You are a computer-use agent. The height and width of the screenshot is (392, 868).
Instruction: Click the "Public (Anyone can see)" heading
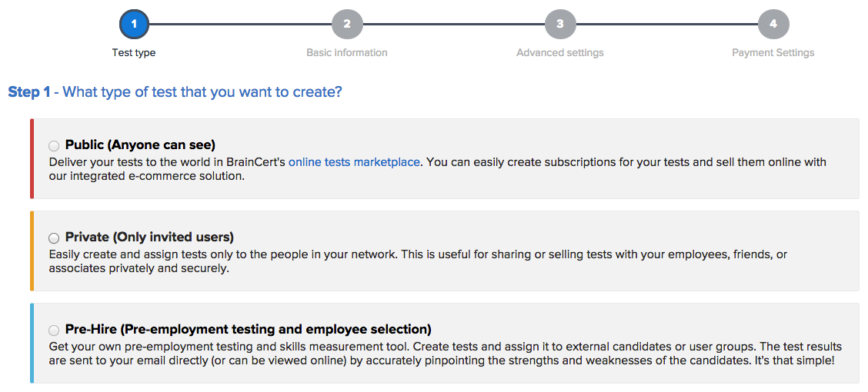140,145
